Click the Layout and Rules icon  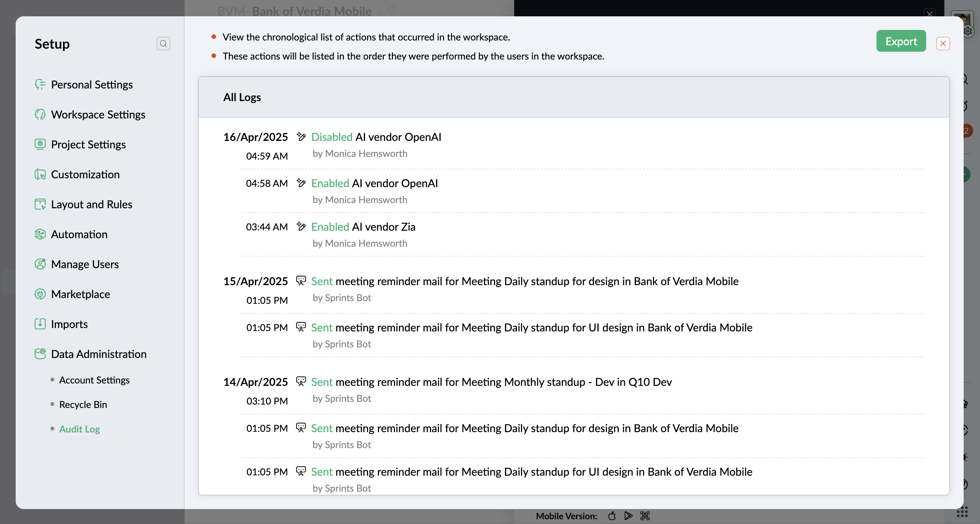[x=40, y=204]
